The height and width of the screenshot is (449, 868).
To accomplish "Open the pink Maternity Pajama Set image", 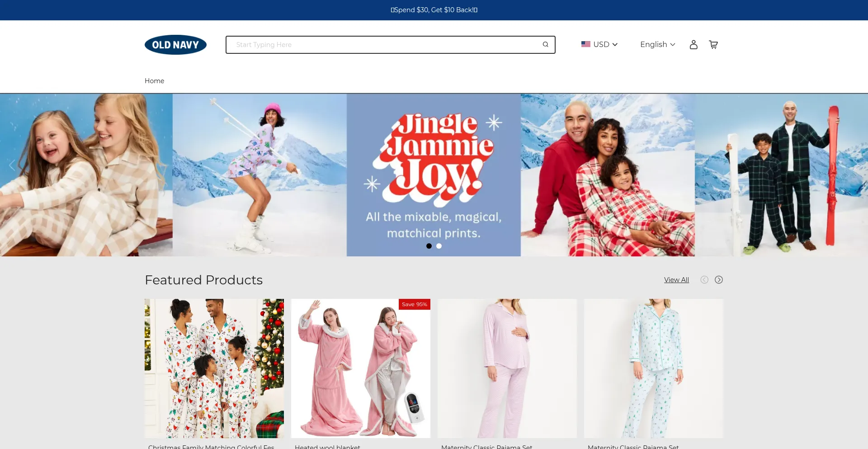I will (507, 368).
